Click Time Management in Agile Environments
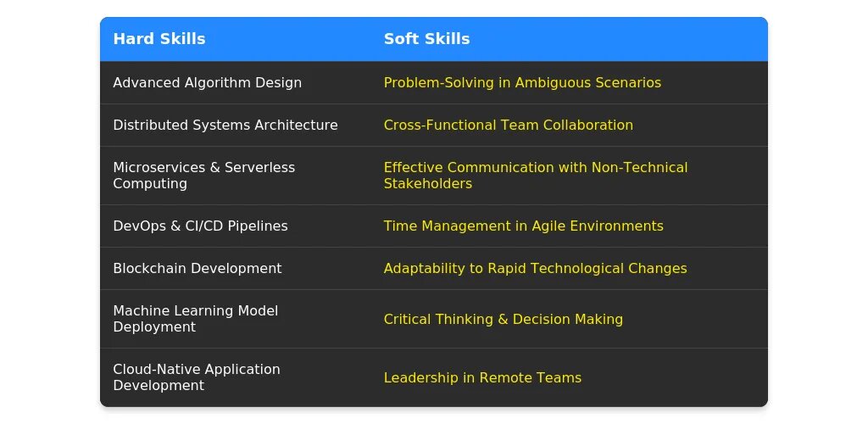The width and height of the screenshot is (868, 424). point(523,226)
